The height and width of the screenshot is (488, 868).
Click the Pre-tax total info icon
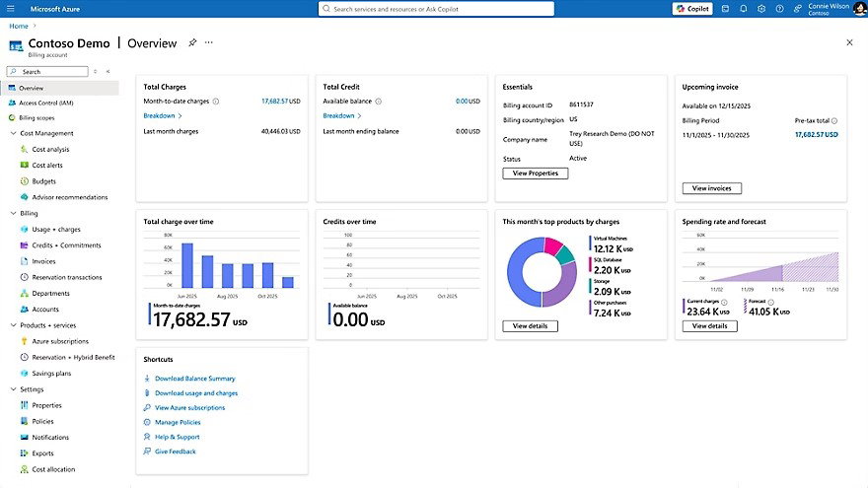pyautogui.click(x=834, y=120)
